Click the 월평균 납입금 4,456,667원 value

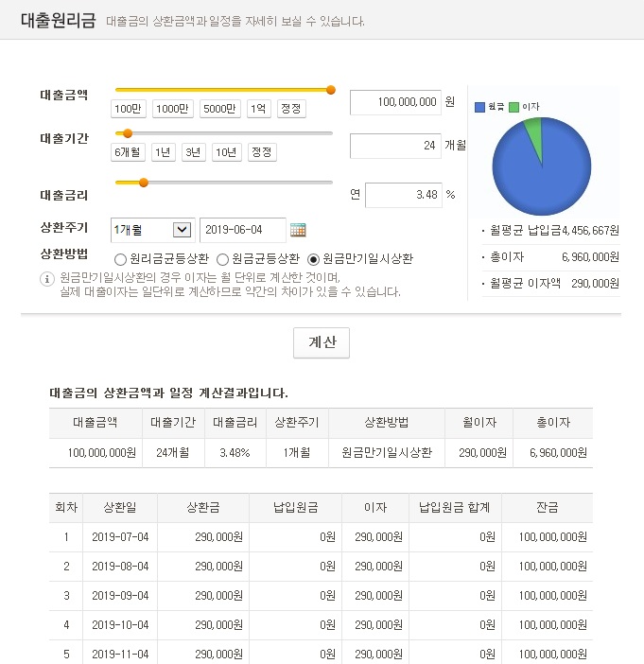591,231
